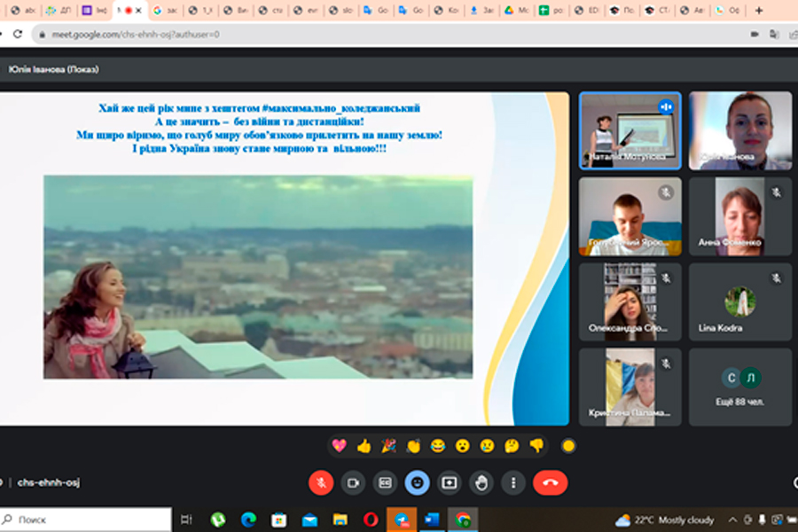Open Opera from the taskbar
This screenshot has width=798, height=532.
371,520
